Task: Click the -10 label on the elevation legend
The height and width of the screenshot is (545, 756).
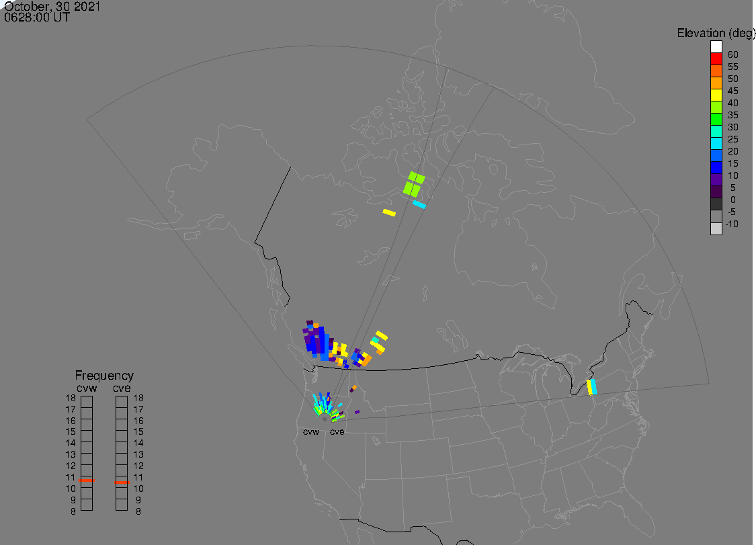Action: (x=732, y=224)
